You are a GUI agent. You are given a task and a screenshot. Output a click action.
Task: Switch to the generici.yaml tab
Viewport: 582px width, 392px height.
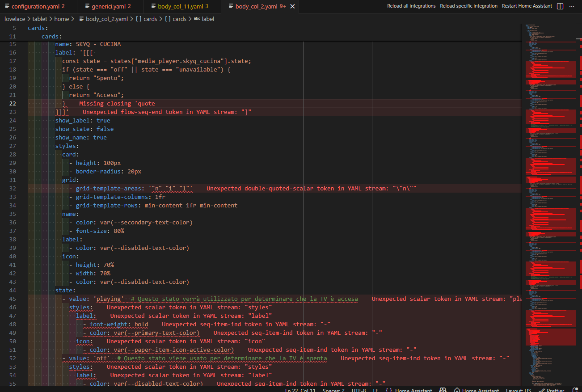point(110,7)
